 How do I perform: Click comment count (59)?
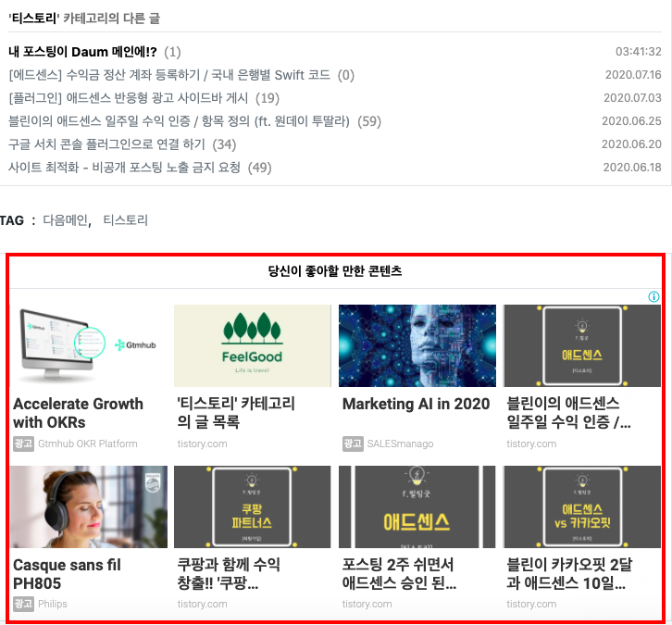pos(369,121)
